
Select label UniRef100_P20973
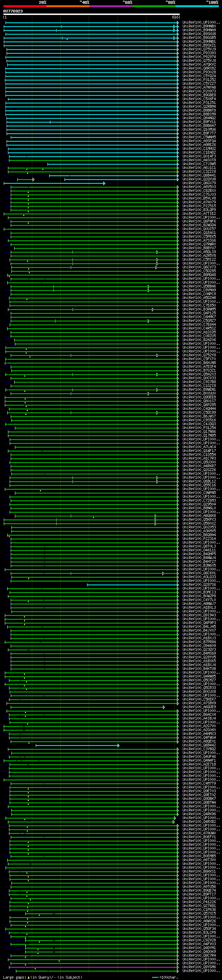[x=199, y=91]
